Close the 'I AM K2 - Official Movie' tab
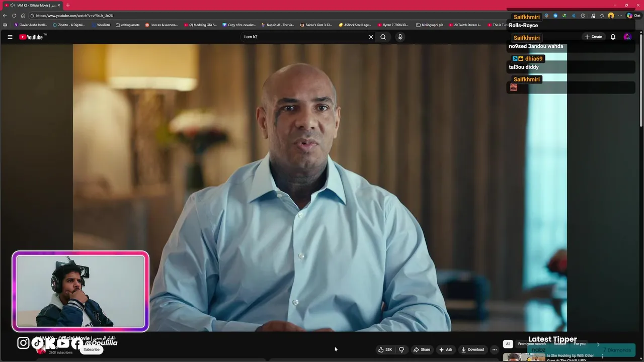644x362 pixels. click(x=59, y=5)
